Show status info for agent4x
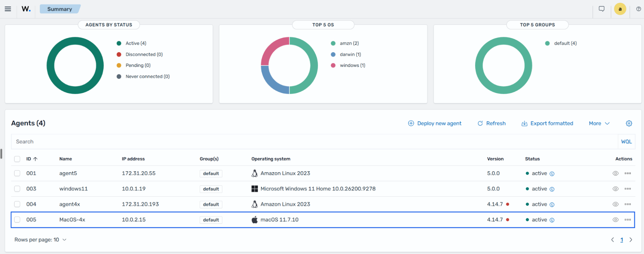The image size is (644, 254). pyautogui.click(x=552, y=204)
